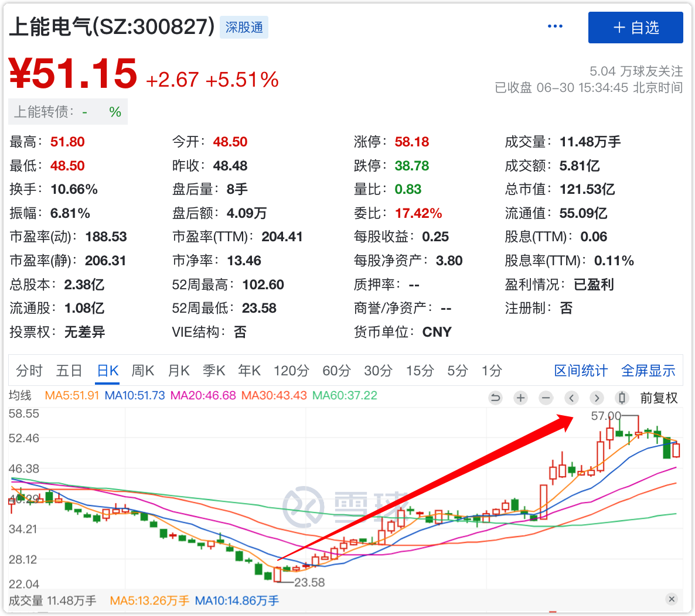The image size is (695, 616).
Task: Switch to the 月K monthly tab
Action: click(179, 371)
